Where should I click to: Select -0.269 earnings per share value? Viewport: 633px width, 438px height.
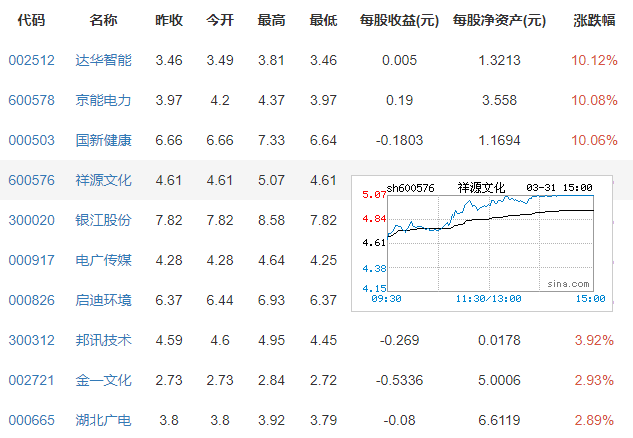pyautogui.click(x=399, y=340)
